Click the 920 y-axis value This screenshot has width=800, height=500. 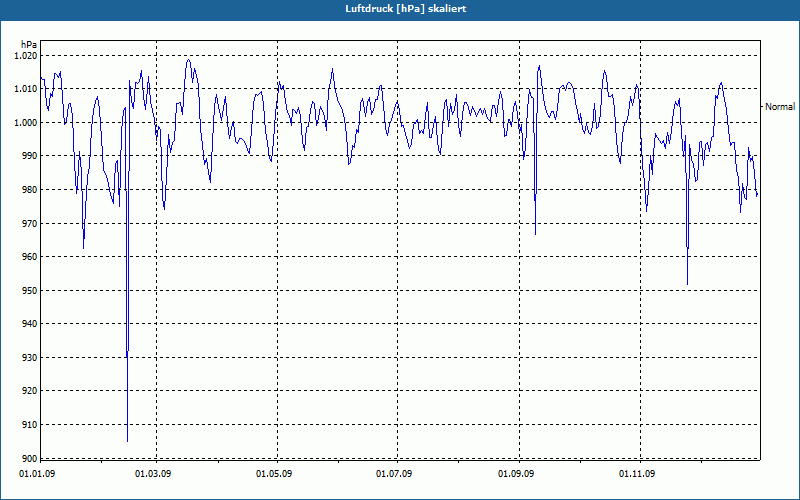pos(31,391)
